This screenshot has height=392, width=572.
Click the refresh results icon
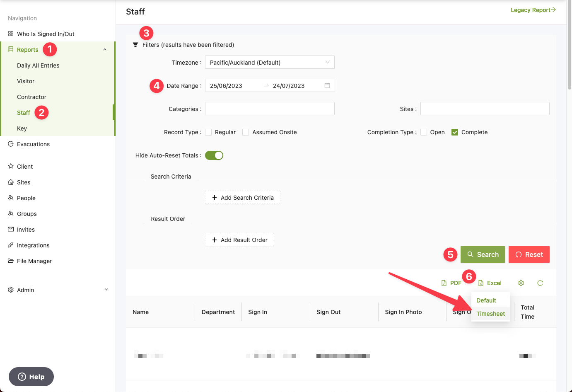[x=540, y=283]
